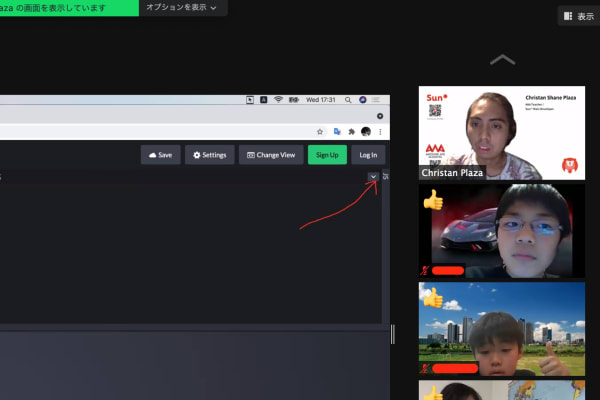Select the participant thumbnail with red sports car
The width and height of the screenshot is (600, 400).
(x=501, y=230)
